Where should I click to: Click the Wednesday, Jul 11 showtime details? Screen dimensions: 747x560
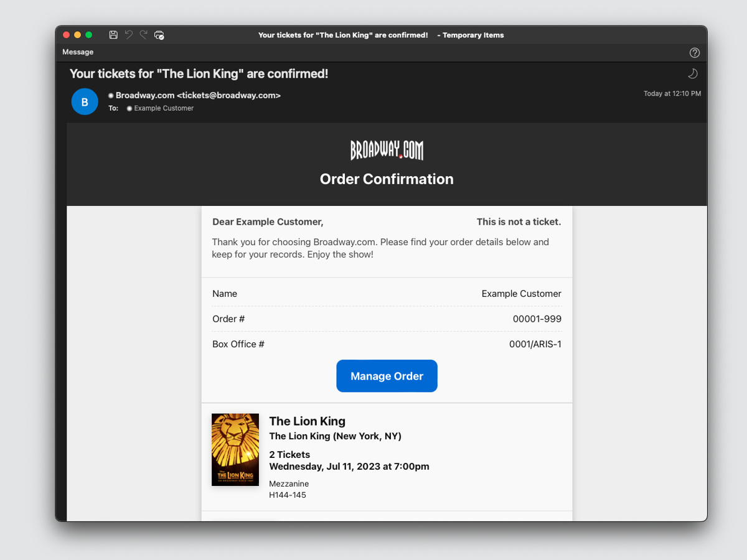[x=349, y=466]
